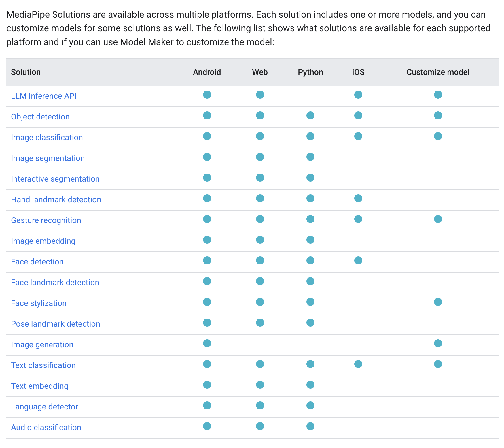The width and height of the screenshot is (504, 448).
Task: Open the Text classification link
Action: click(43, 365)
